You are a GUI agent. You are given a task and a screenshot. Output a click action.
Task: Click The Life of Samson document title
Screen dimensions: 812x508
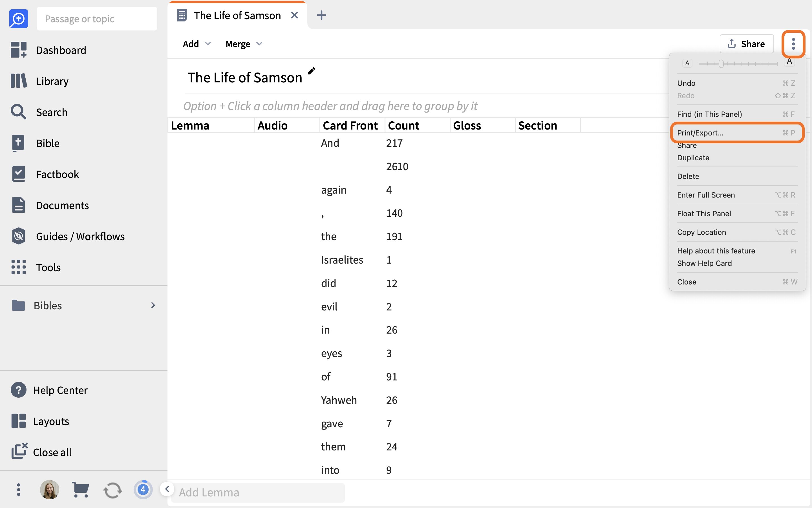[245, 78]
